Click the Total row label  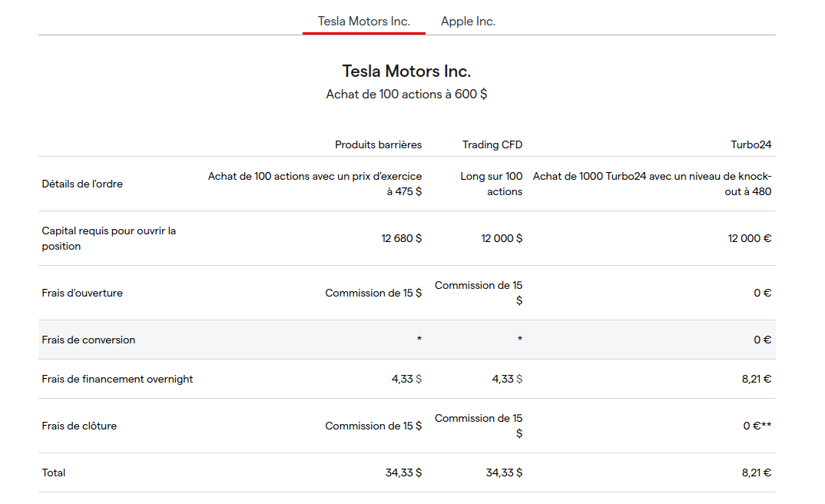tap(54, 472)
